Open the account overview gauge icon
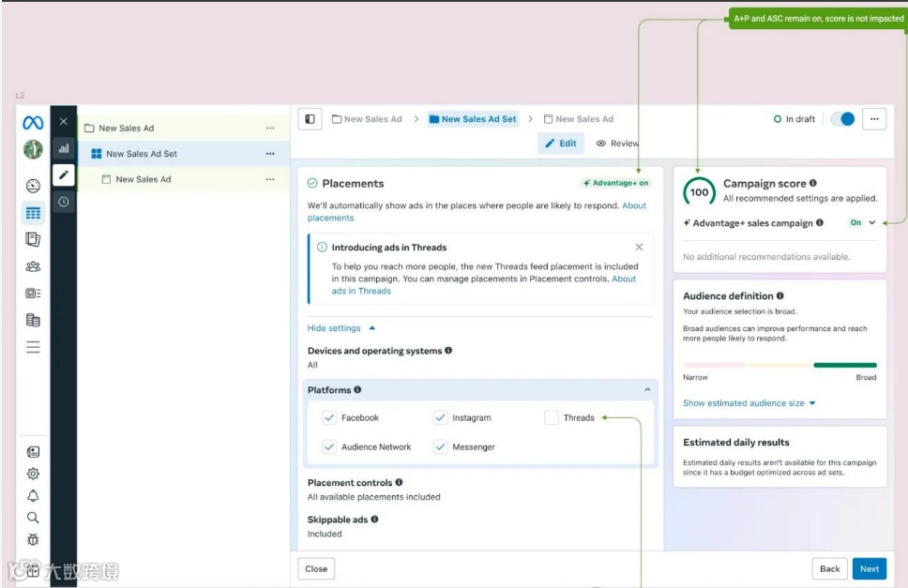The height and width of the screenshot is (588, 908). (33, 186)
